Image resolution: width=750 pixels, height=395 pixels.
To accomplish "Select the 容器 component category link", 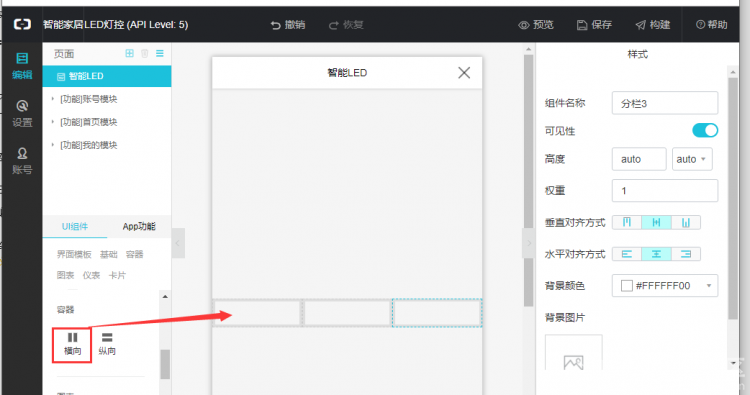I will 134,254.
